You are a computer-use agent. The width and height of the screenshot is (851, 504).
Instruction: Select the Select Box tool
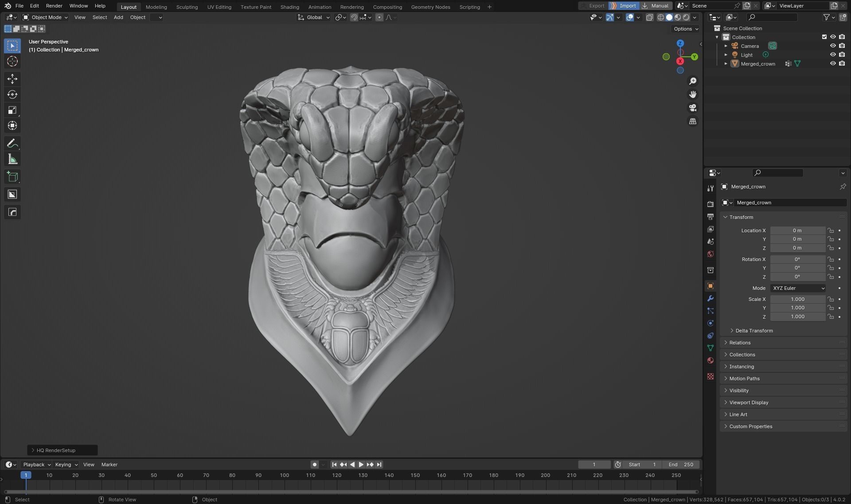pyautogui.click(x=12, y=46)
